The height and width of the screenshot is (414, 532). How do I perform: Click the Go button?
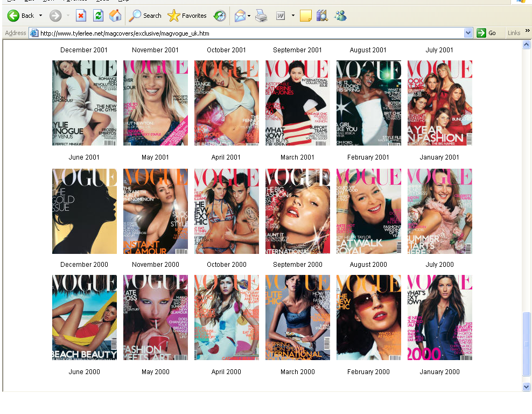(x=486, y=33)
